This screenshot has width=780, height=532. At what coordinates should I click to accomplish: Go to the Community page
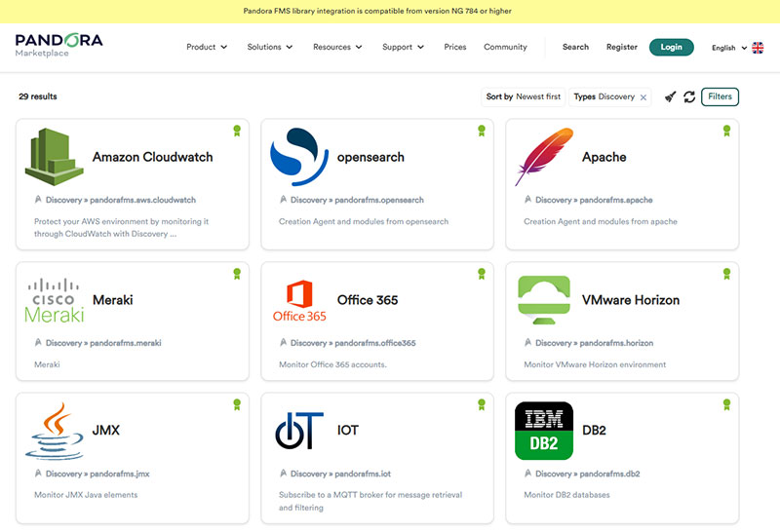[x=505, y=47]
